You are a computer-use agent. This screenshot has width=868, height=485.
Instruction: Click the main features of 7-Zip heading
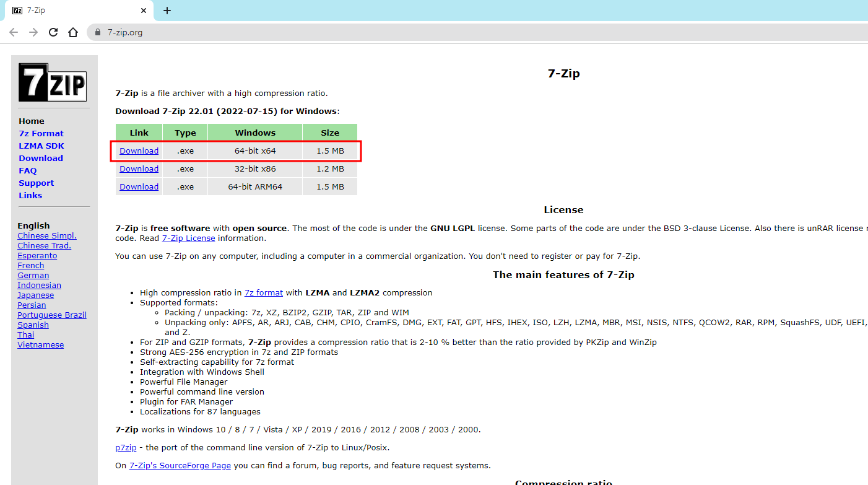pos(563,275)
